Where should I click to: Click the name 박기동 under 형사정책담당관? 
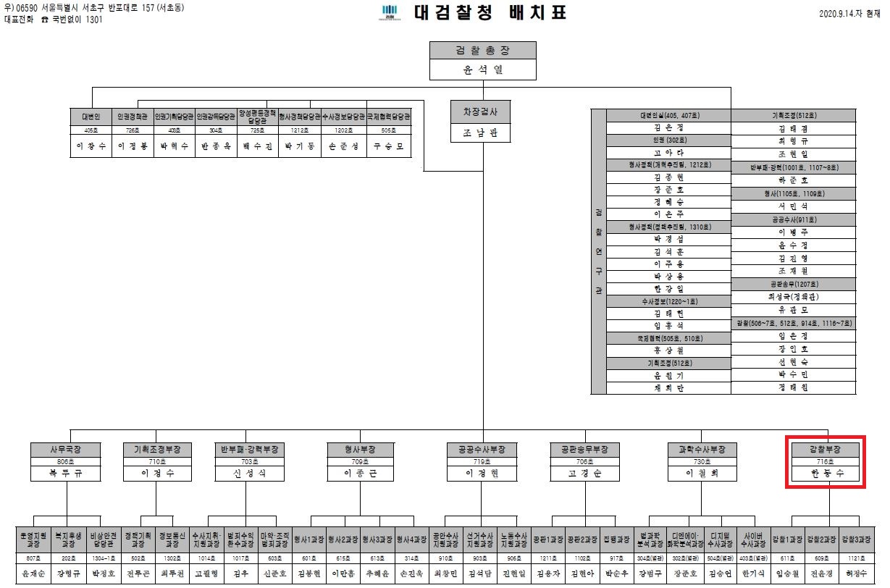(x=299, y=146)
